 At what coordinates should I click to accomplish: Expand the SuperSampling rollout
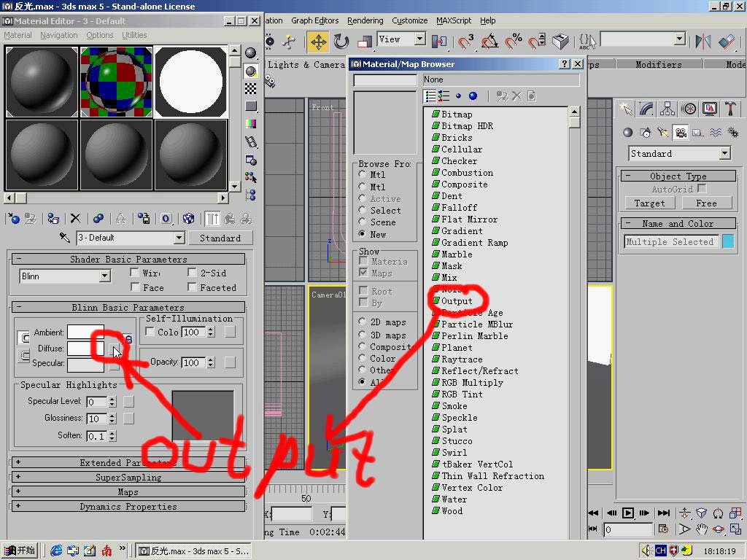128,477
